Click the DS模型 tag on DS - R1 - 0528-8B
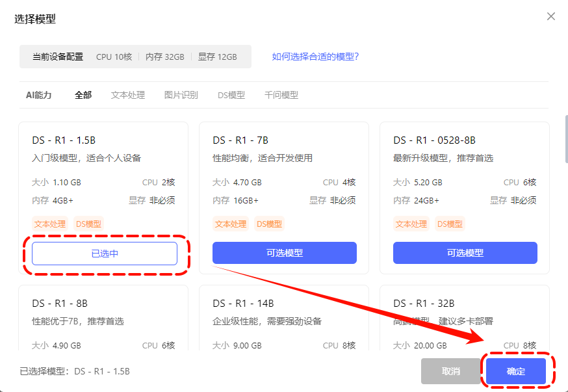The width and height of the screenshot is (568, 392). click(x=450, y=224)
